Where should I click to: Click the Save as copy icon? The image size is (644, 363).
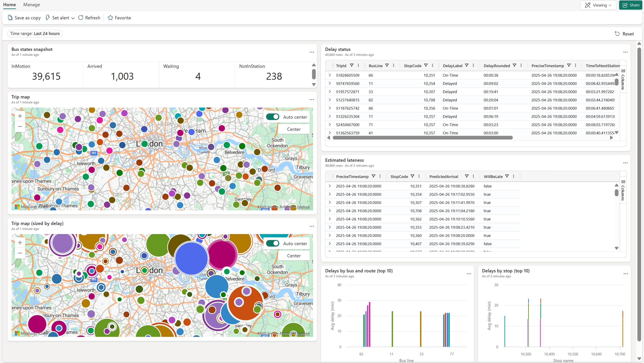pyautogui.click(x=10, y=18)
